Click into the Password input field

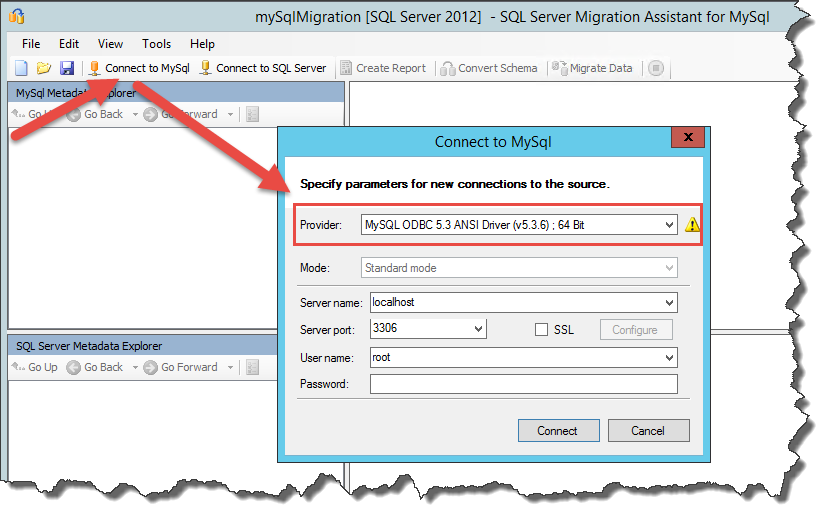point(523,384)
